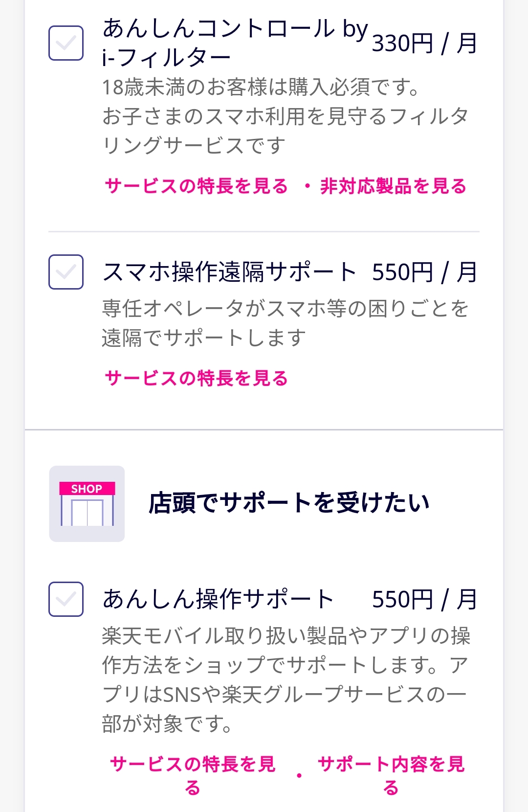The height and width of the screenshot is (812, 528).
Task: Open the 非対応製品を見る link
Action: point(394,186)
